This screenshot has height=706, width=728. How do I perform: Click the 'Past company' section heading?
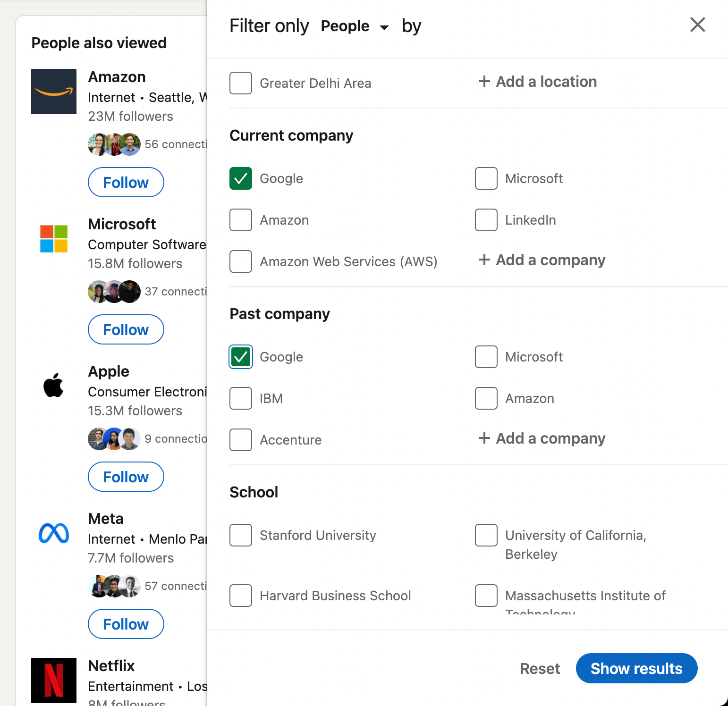279,314
